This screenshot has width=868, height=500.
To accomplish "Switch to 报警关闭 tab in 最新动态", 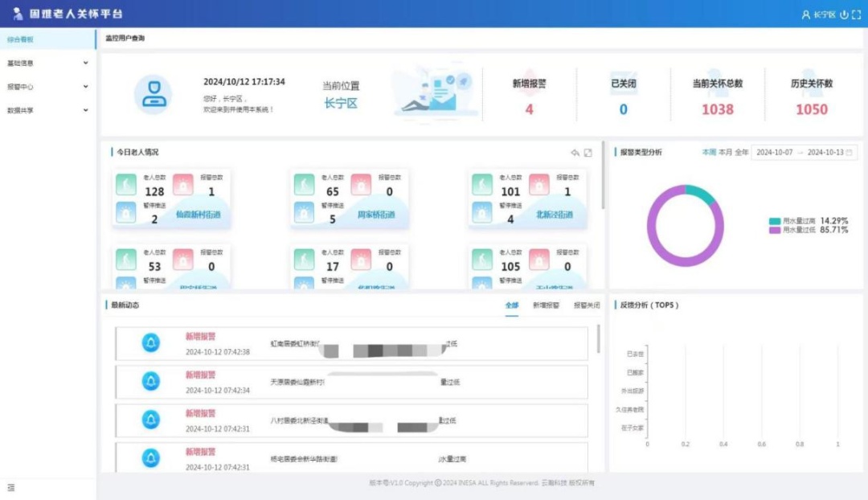I will (586, 305).
